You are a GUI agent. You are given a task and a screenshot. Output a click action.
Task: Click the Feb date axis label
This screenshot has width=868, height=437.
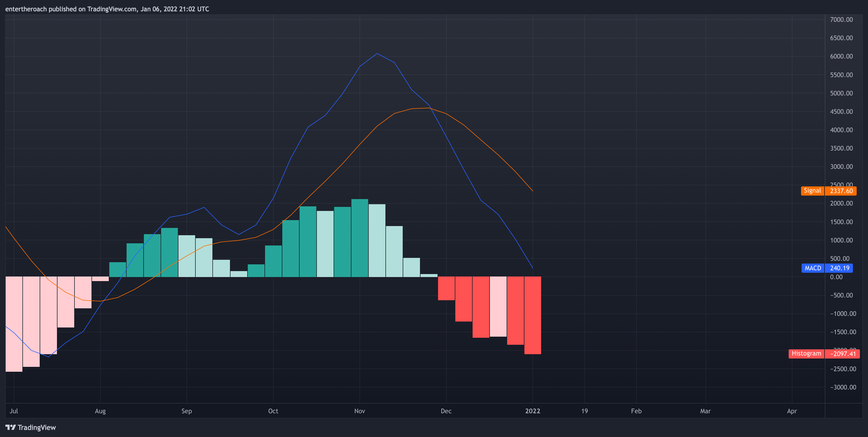pyautogui.click(x=636, y=411)
